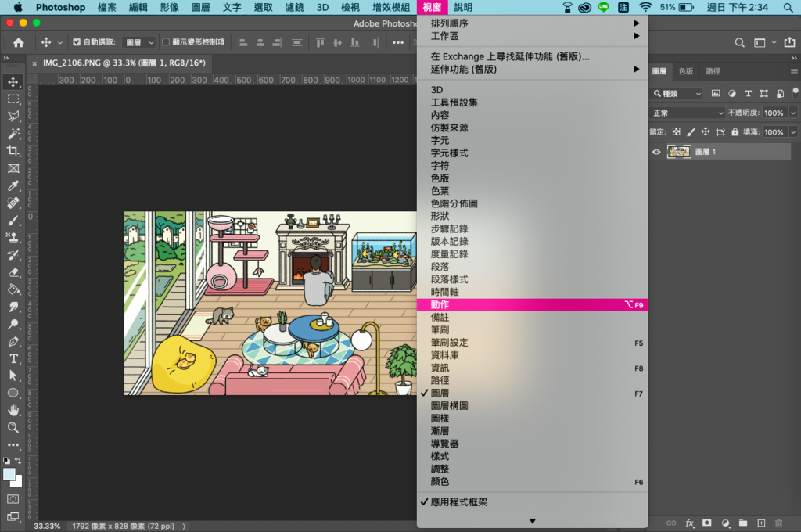Open the 不透明度 opacity percentage dropdown
This screenshot has height=532, width=801.
[792, 113]
